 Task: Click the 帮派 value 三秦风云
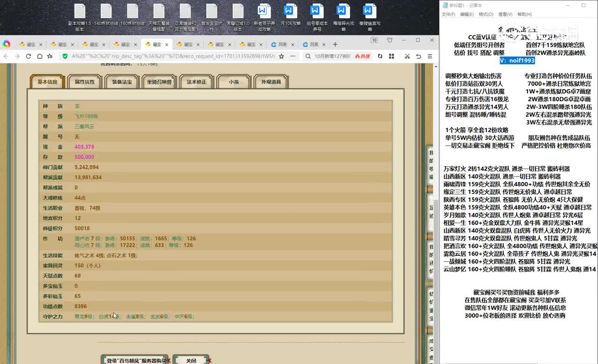click(85, 126)
